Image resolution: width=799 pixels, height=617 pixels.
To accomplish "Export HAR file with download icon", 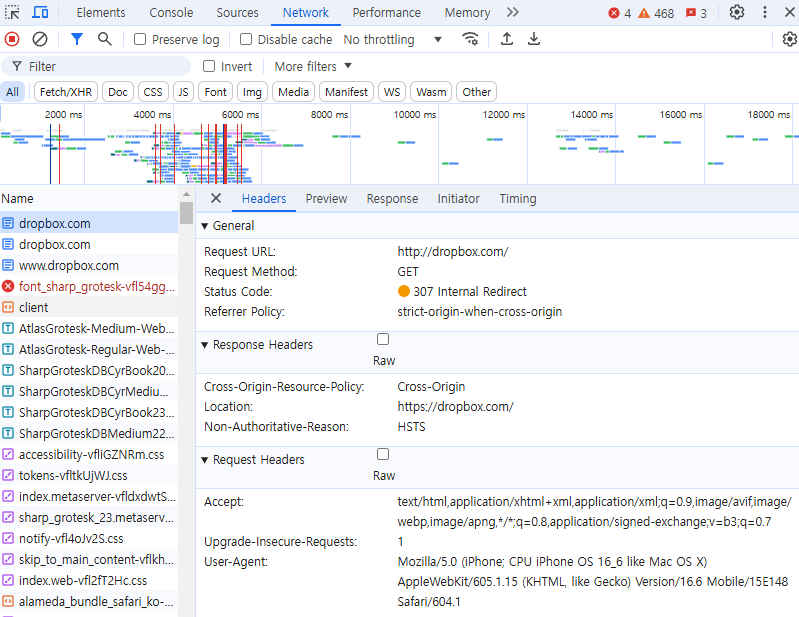I will 534,39.
